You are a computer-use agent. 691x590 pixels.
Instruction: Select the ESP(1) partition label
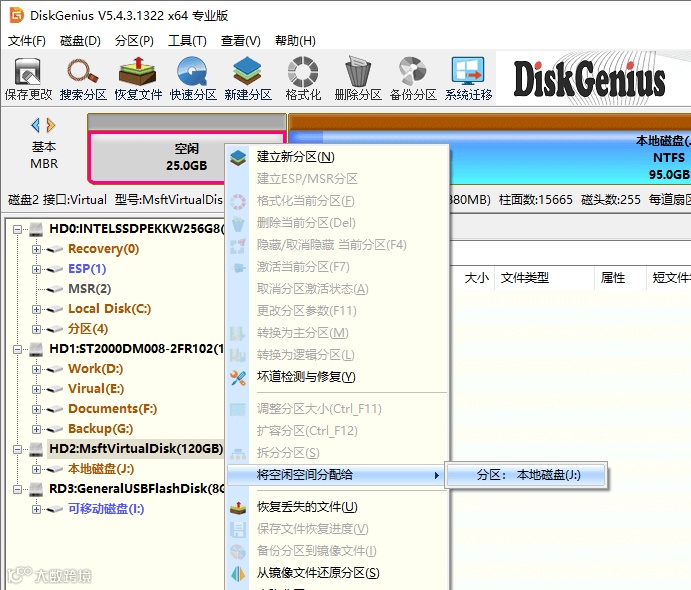(x=87, y=269)
